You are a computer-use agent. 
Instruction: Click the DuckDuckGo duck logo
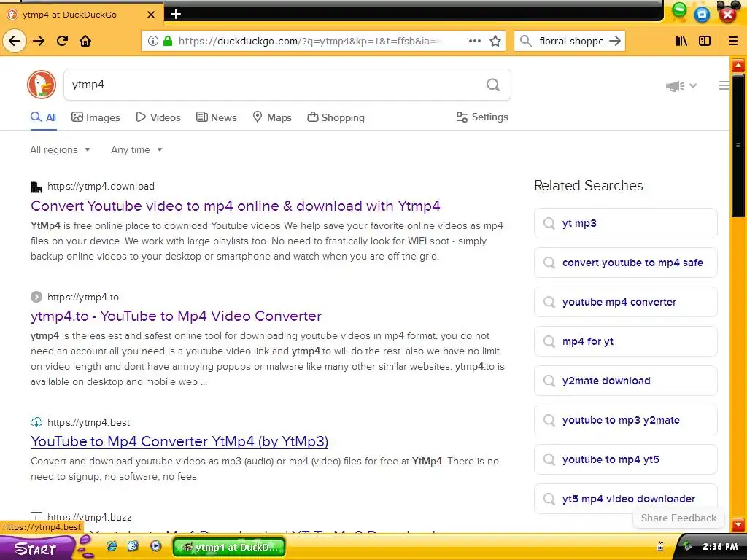(x=42, y=85)
